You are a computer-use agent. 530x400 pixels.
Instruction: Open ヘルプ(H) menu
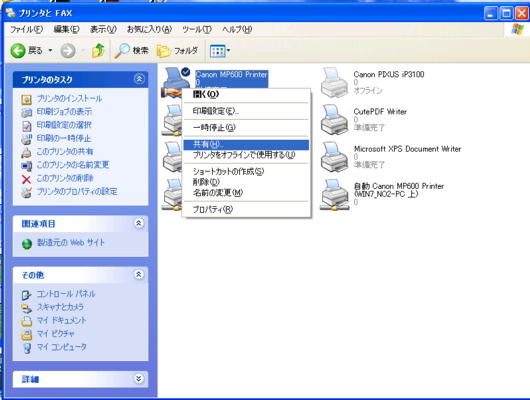[237, 29]
